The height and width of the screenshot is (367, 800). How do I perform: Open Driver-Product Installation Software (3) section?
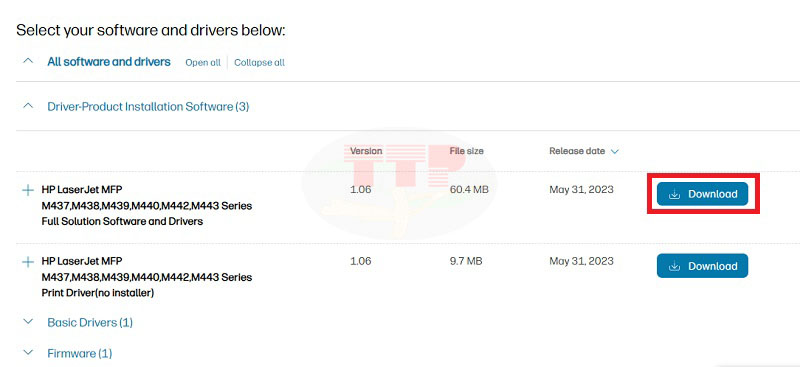148,107
